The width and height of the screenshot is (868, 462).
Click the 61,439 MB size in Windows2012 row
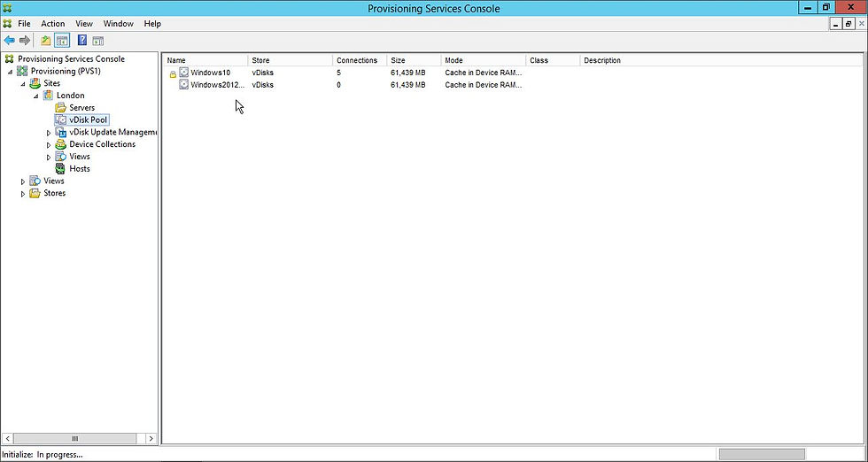click(x=408, y=85)
